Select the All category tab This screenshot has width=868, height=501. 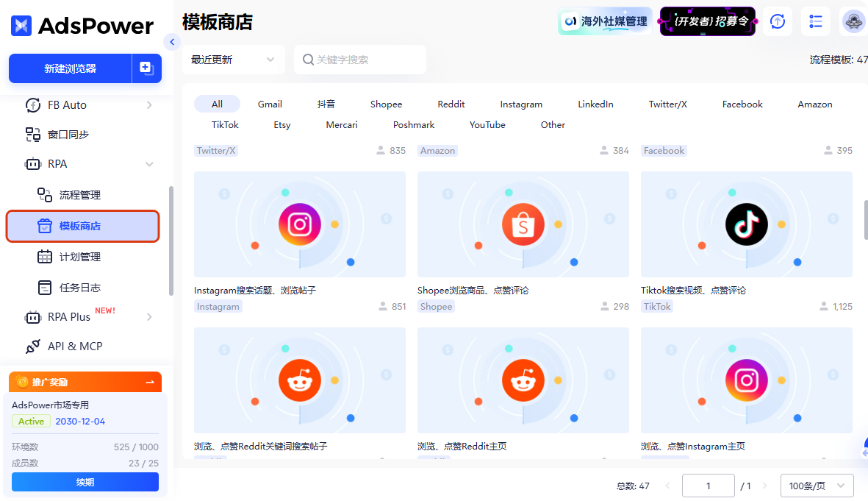coord(217,104)
